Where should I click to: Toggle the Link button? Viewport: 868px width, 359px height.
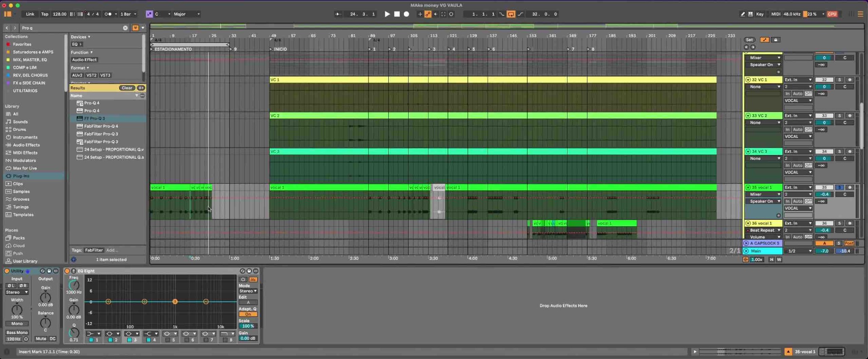[x=30, y=14]
